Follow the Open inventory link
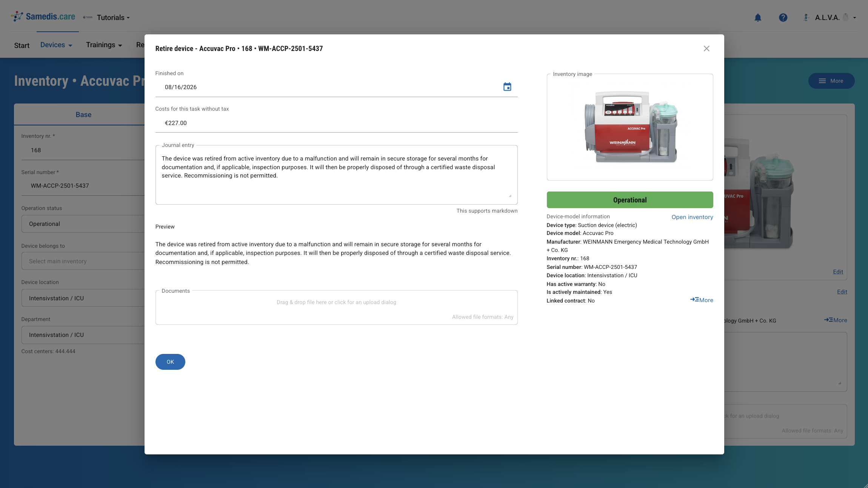This screenshot has width=868, height=488. (x=692, y=217)
